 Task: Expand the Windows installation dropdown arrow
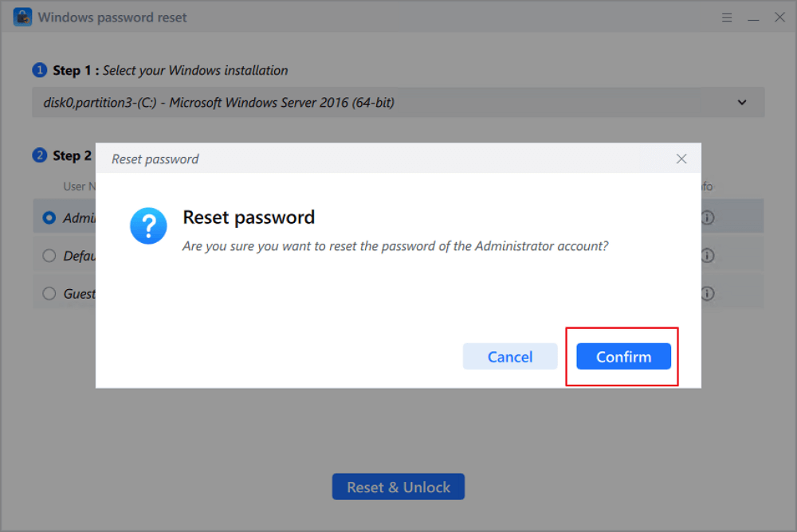742,103
